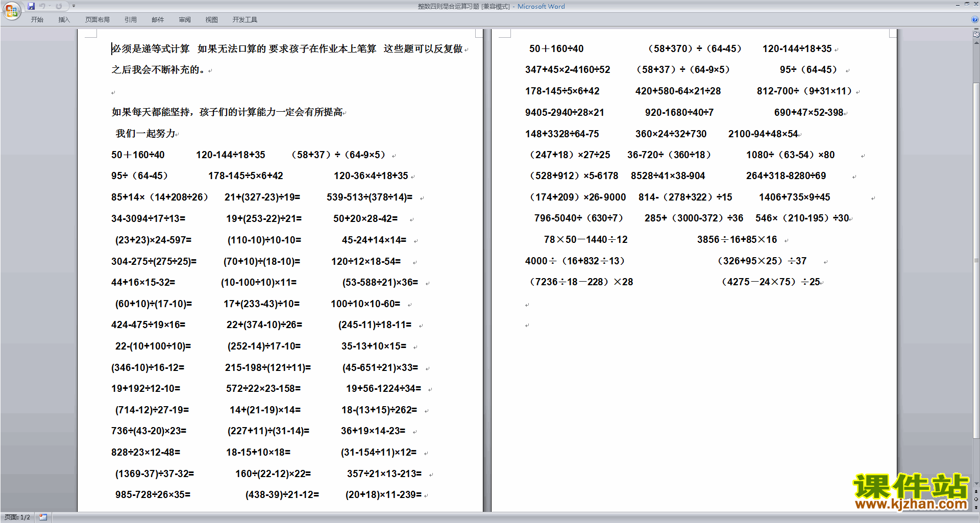
Task: Click the Select Browse Object round button
Action: 976,499
